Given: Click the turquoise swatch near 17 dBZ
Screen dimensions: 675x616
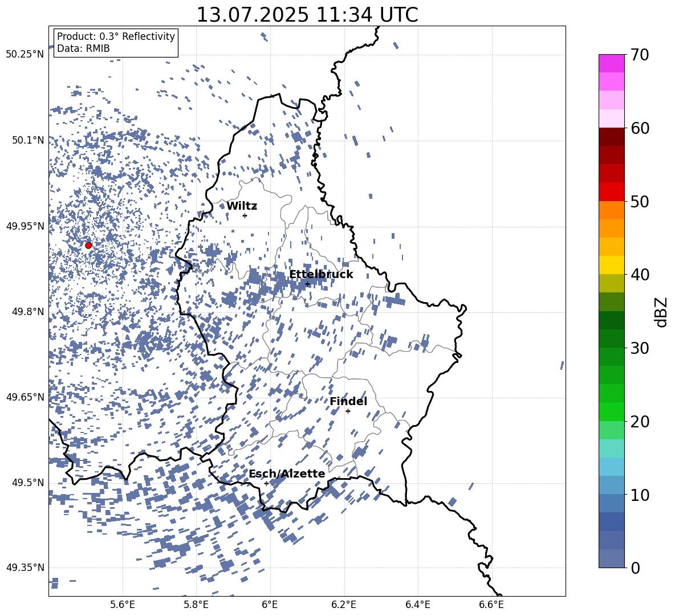Looking at the screenshot, I should pos(611,448).
